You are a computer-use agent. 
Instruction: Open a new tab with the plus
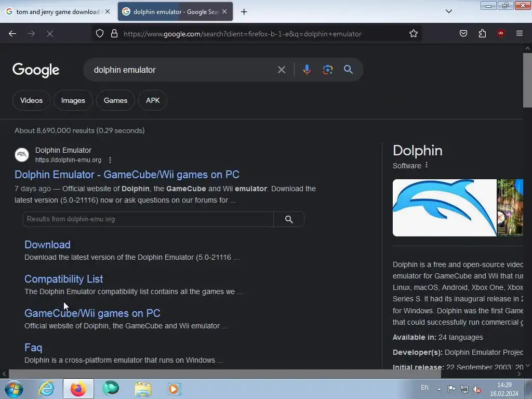244,12
